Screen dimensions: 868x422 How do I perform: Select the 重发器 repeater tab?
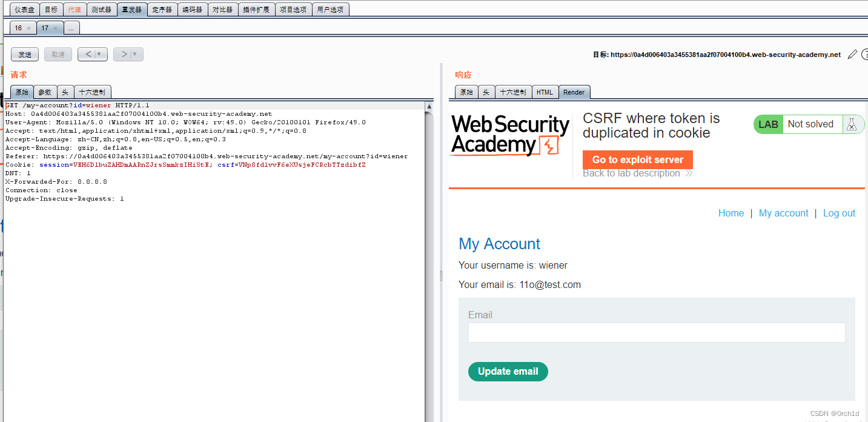[x=131, y=10]
